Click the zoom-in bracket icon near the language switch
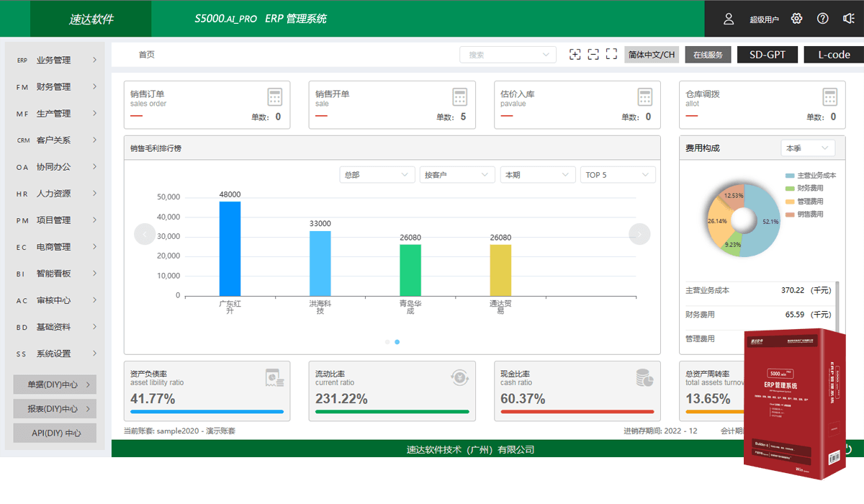This screenshot has width=864, height=504. pyautogui.click(x=575, y=54)
